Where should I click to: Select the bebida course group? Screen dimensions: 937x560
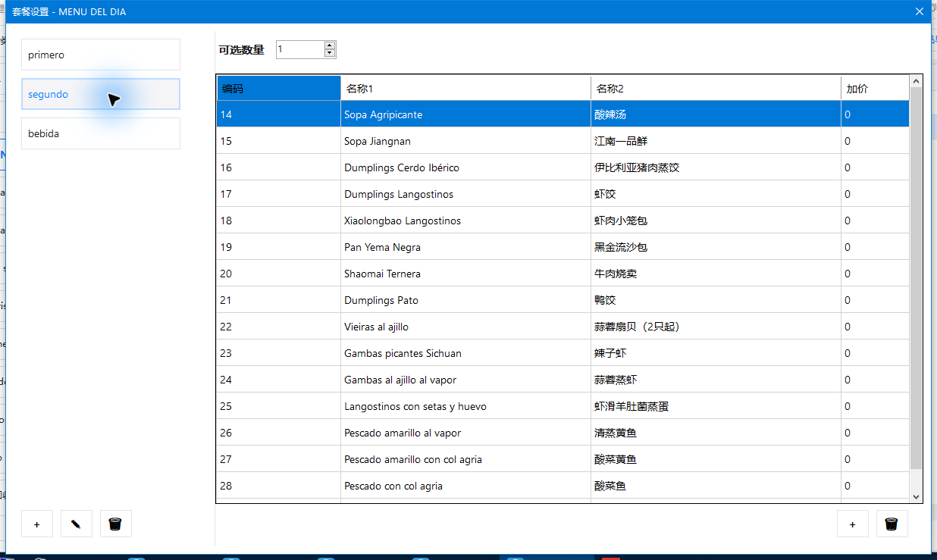click(x=101, y=133)
